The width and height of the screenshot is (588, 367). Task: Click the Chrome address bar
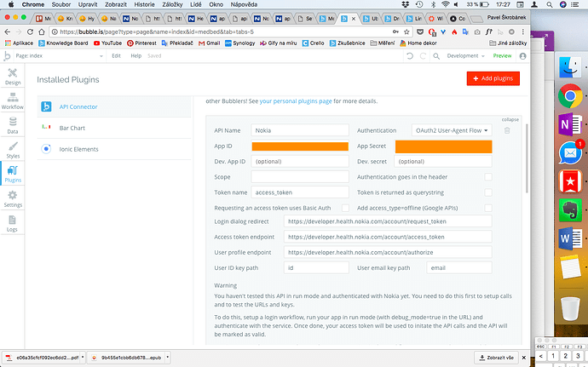[225, 32]
